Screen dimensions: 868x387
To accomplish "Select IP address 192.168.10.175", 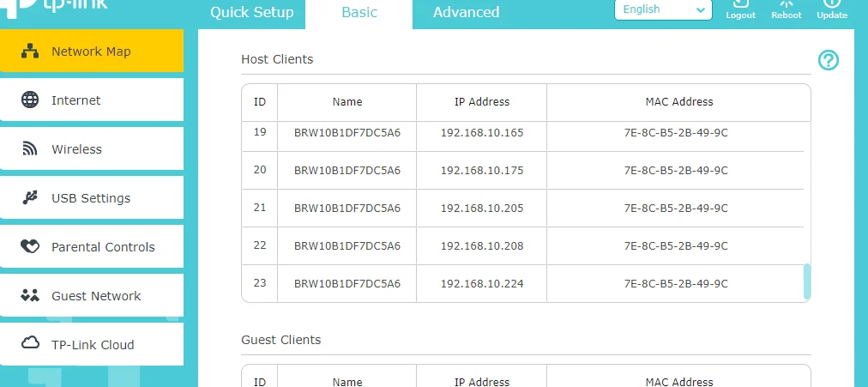I will [482, 171].
